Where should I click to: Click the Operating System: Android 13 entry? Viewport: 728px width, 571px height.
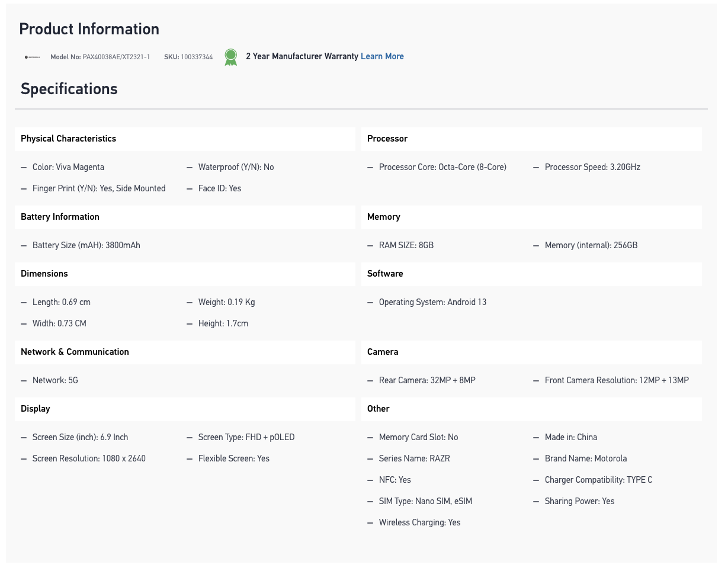point(432,302)
